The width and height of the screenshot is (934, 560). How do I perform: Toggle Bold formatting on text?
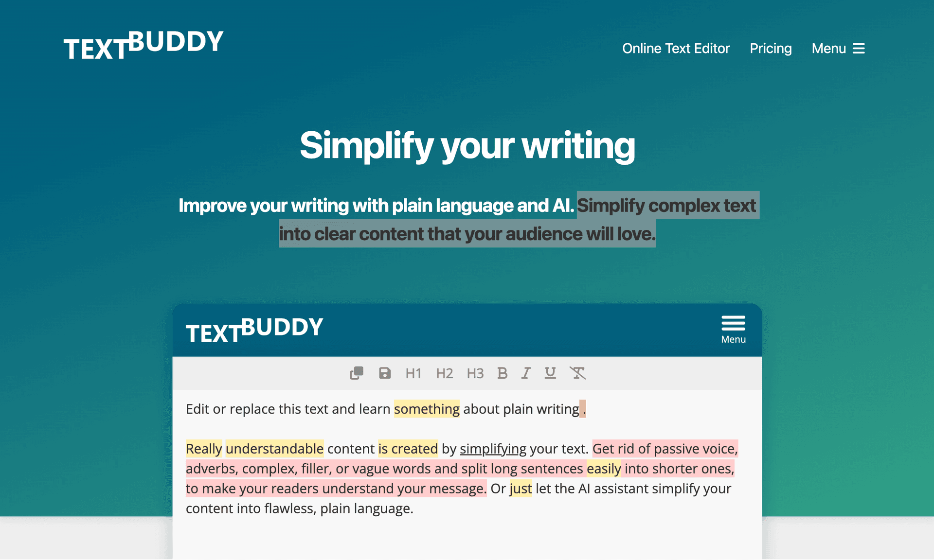[502, 373]
